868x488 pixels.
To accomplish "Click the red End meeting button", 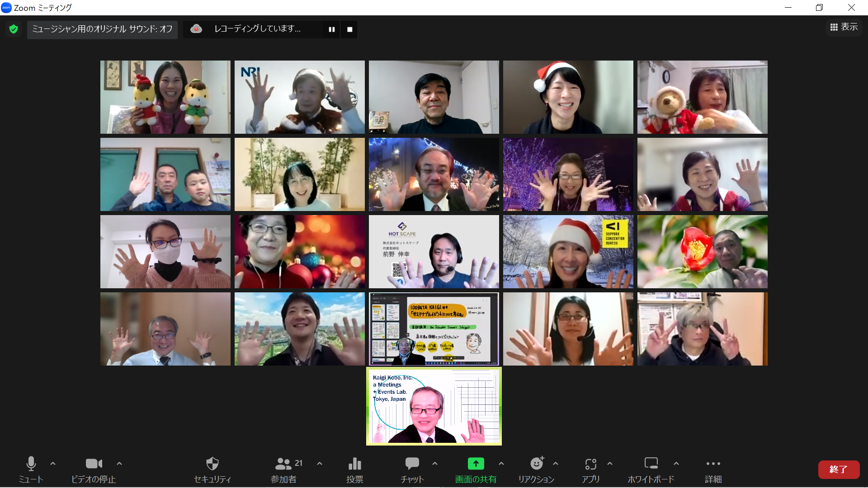I will click(x=839, y=469).
